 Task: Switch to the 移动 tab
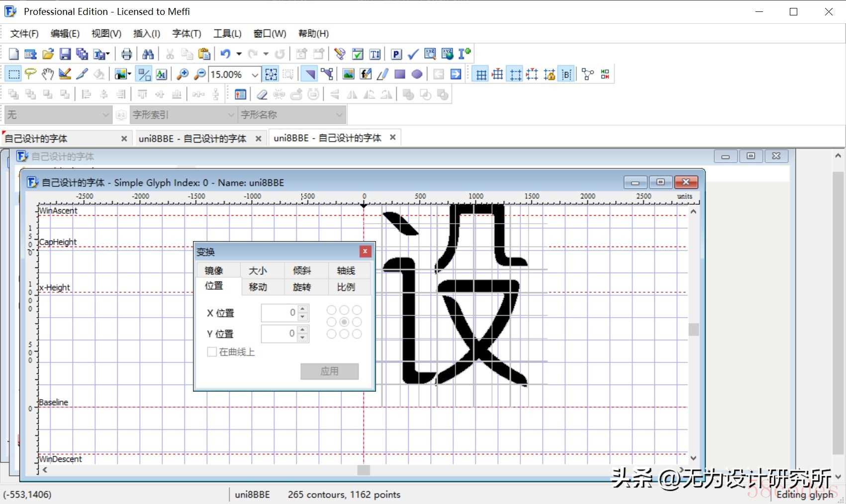coord(258,287)
